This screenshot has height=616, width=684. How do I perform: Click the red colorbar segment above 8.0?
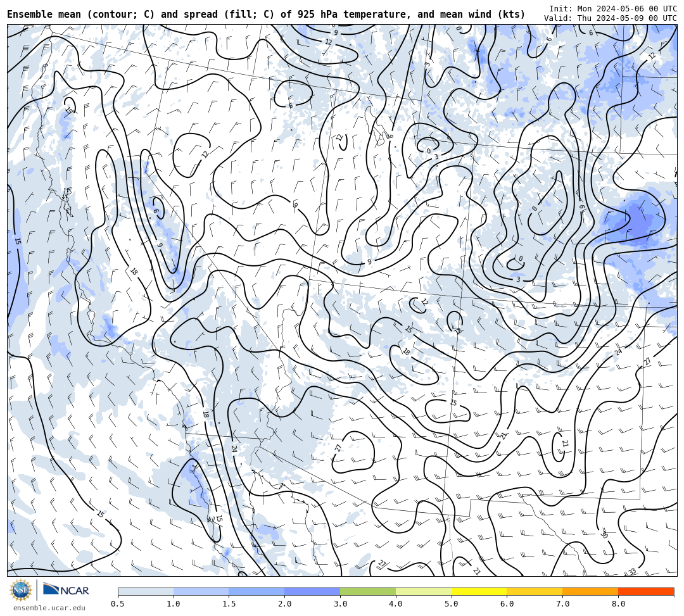646,591
